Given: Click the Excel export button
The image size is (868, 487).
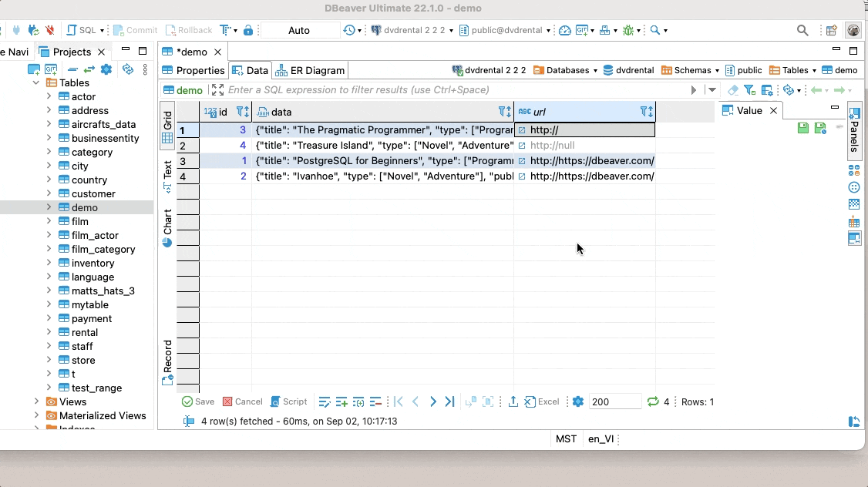Looking at the screenshot, I should (542, 401).
